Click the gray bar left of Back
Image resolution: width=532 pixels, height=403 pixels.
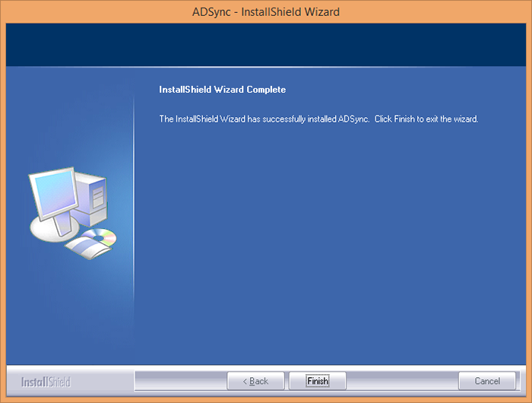click(181, 381)
